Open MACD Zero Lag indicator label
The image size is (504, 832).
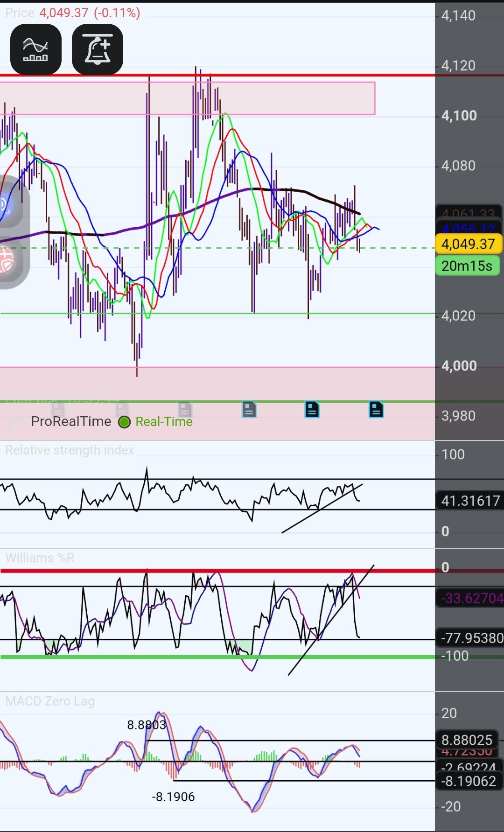pos(50,701)
